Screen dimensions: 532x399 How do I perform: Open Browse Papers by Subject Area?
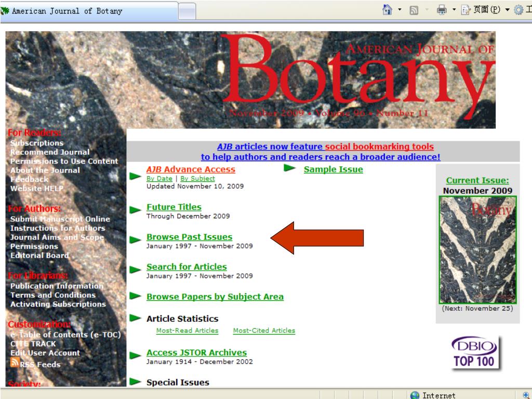[215, 297]
